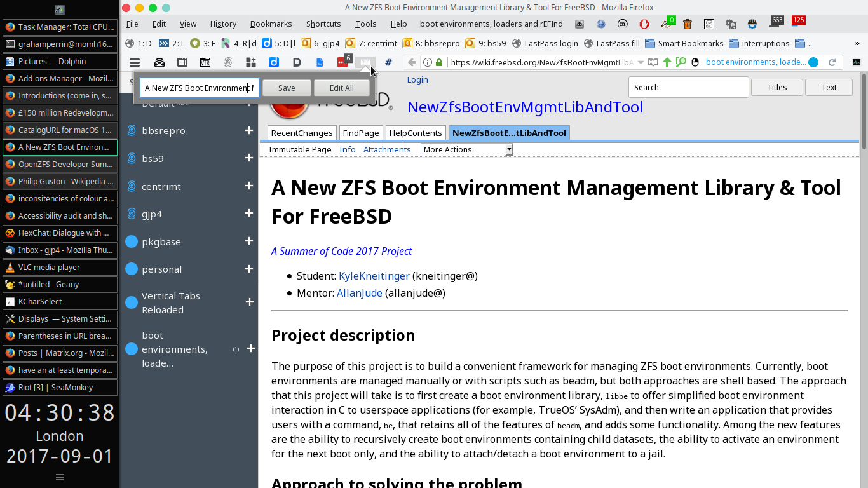Open the More Actions dropdown

467,150
